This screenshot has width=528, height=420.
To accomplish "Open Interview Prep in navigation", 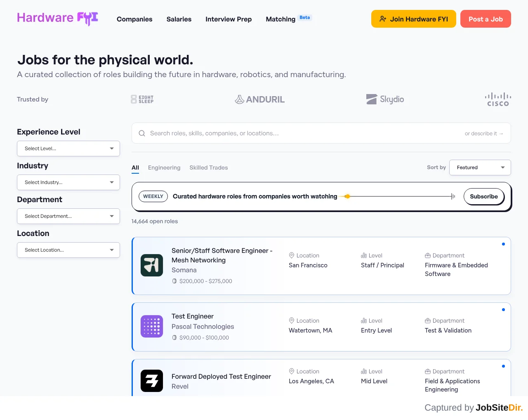I will point(229,19).
